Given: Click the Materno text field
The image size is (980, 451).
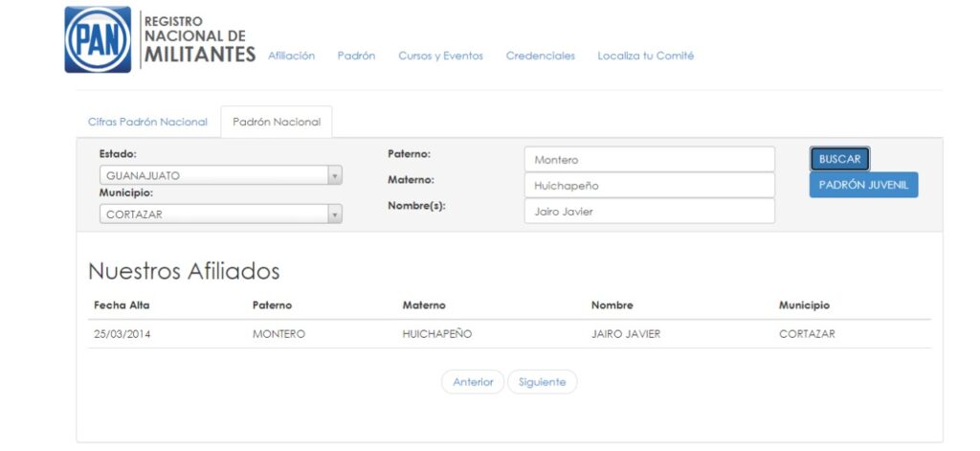Looking at the screenshot, I should pyautogui.click(x=649, y=186).
